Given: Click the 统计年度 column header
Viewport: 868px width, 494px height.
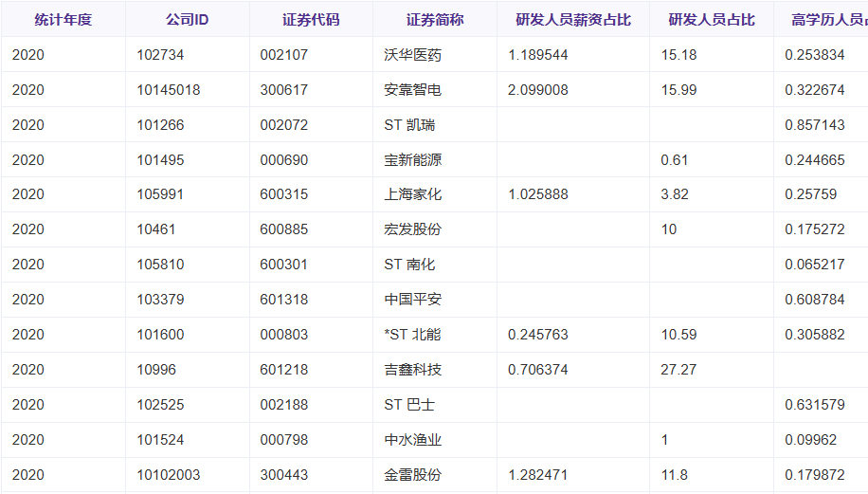Looking at the screenshot, I should click(63, 20).
